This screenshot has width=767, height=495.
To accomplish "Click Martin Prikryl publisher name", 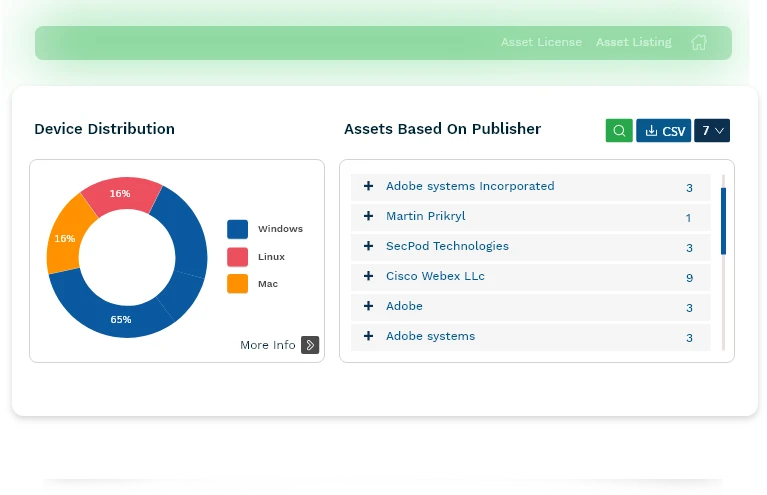I will coord(425,216).
